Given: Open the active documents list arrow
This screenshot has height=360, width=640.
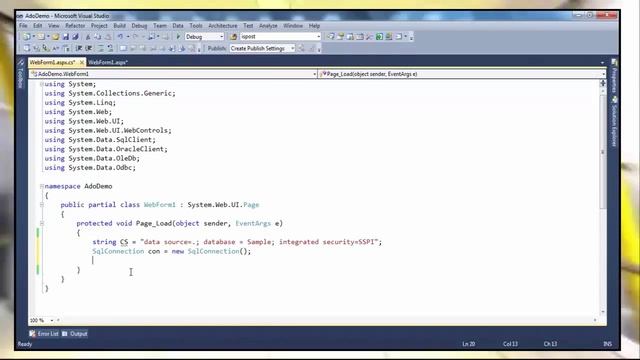Looking at the screenshot, I should [x=602, y=62].
